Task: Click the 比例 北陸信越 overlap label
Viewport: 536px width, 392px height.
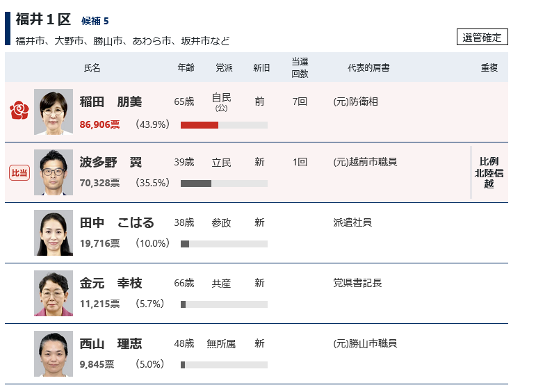Action: [x=489, y=173]
